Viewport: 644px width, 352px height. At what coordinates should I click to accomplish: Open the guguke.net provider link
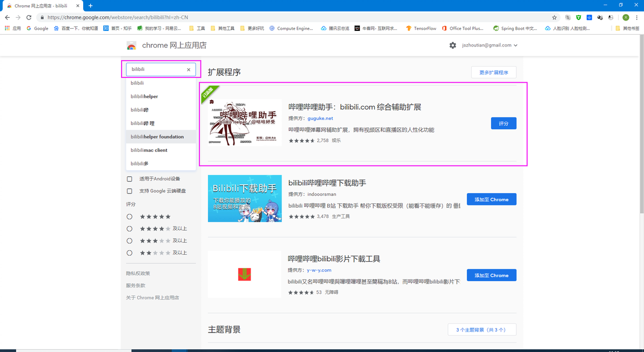point(320,118)
